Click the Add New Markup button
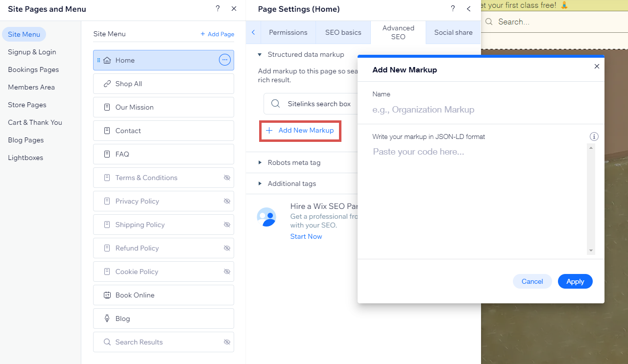 click(300, 130)
